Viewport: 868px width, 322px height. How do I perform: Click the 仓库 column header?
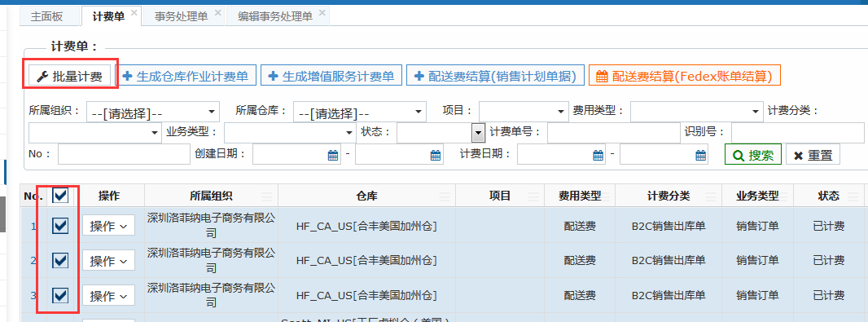pyautogui.click(x=367, y=196)
